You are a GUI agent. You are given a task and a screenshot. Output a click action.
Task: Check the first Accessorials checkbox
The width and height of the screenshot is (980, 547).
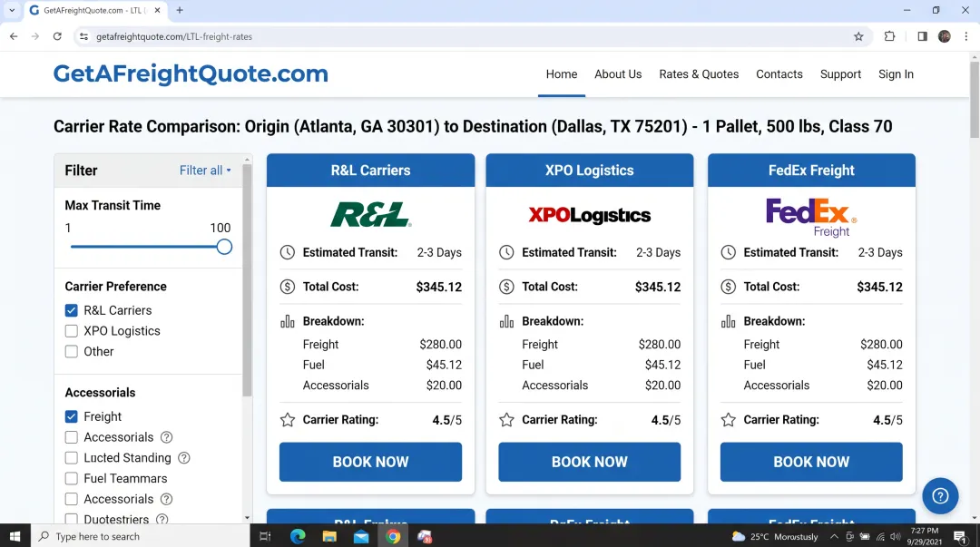click(x=72, y=437)
